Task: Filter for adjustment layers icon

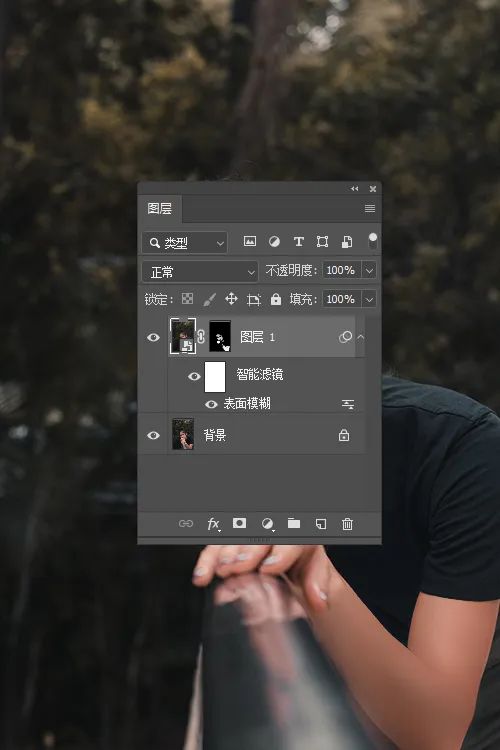Action: (274, 242)
